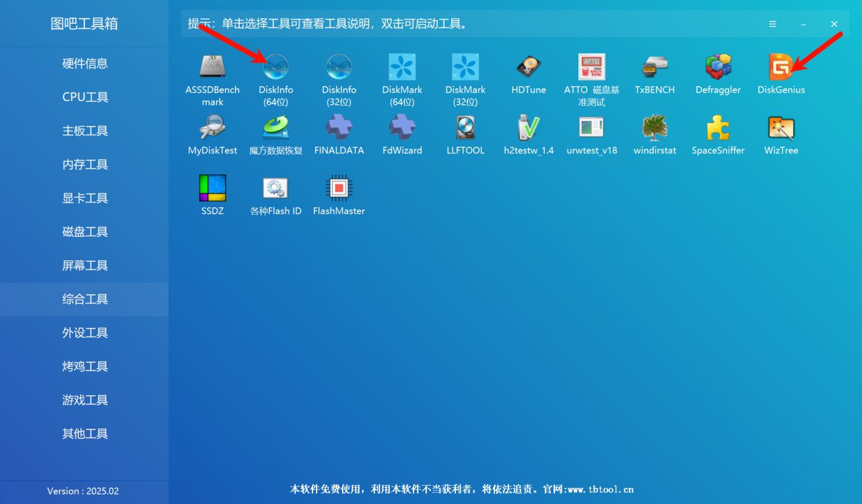Minimize the 图吧工具箱 window
This screenshot has width=862, height=504.
point(803,24)
